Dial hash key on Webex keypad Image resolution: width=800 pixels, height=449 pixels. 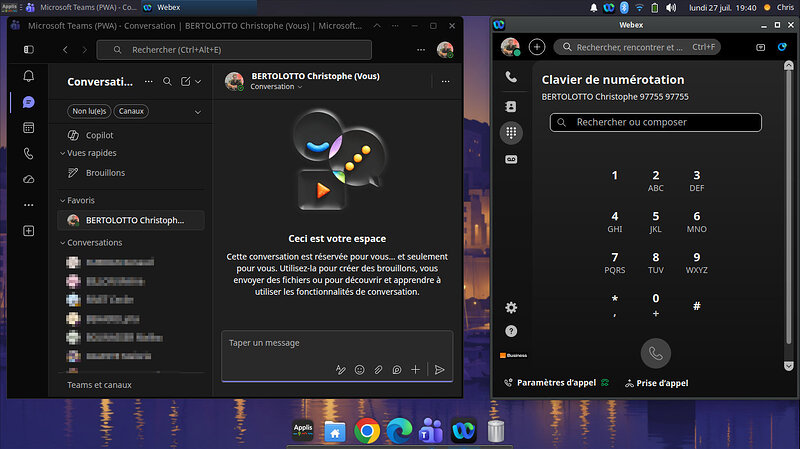696,305
